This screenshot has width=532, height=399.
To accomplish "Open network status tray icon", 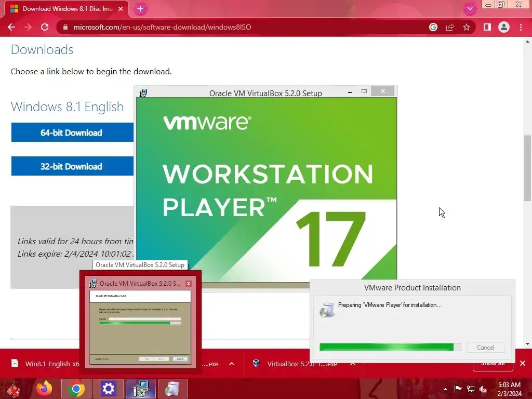I will (471, 389).
